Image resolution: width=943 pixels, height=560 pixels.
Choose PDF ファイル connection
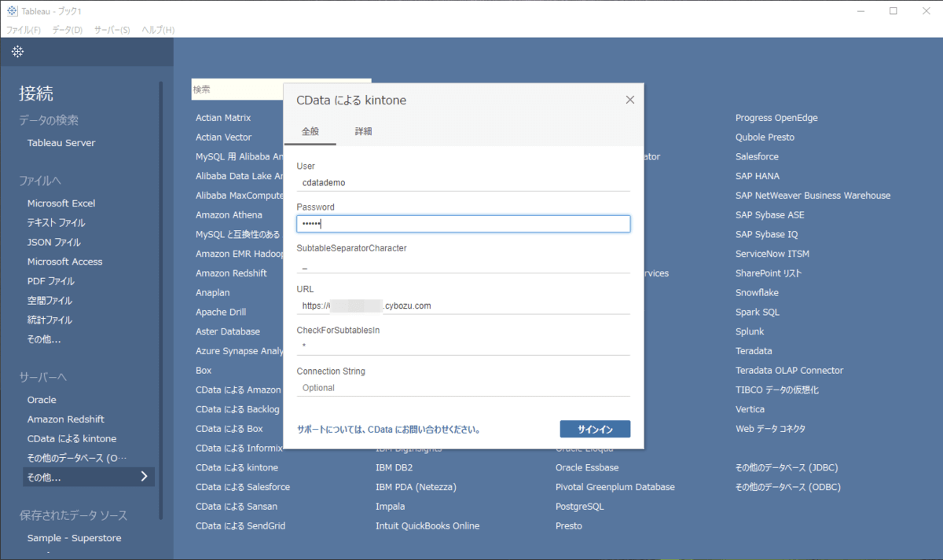(52, 281)
